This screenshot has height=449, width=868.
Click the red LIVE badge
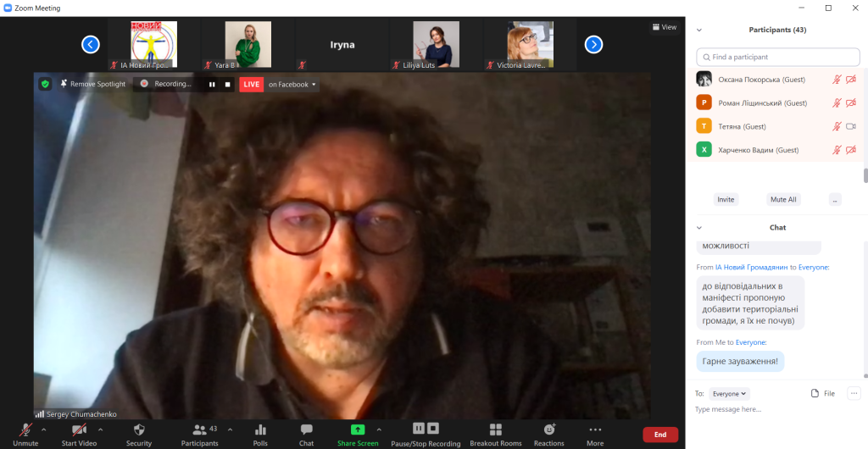[251, 85]
